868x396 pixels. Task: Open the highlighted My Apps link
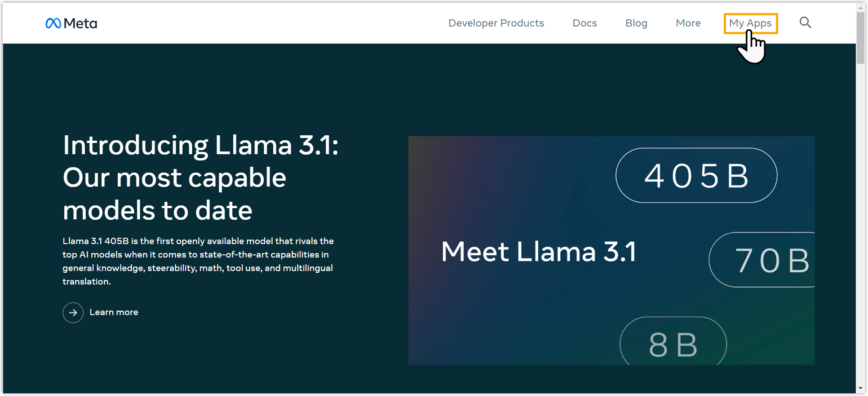pos(750,23)
